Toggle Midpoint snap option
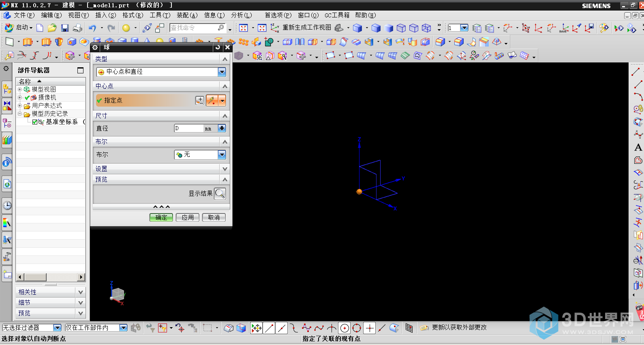 coord(281,328)
